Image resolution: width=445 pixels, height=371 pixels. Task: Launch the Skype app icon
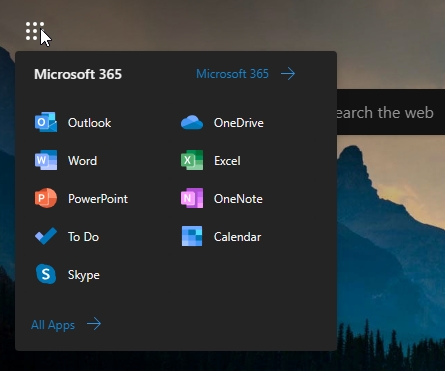(x=46, y=274)
